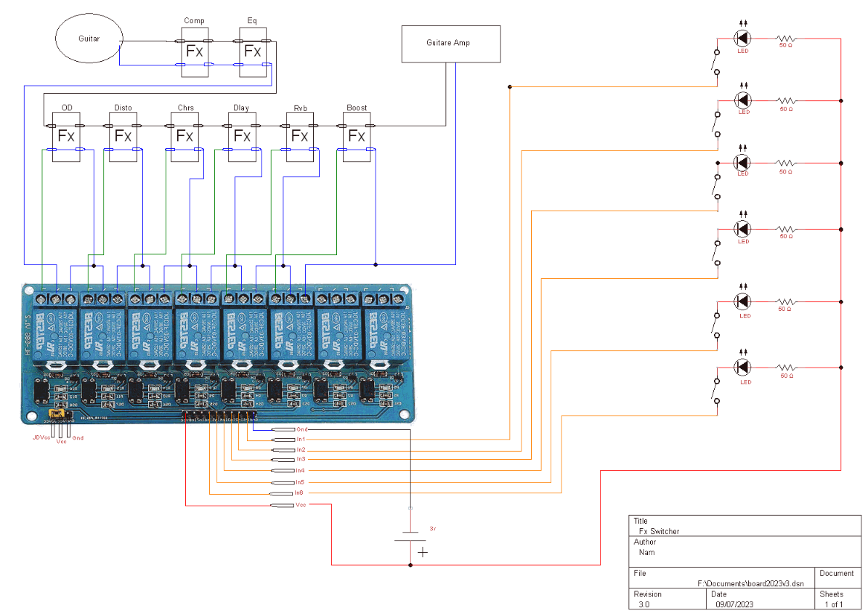Click the In3 pin label
This screenshot has height=616, width=868.
pyautogui.click(x=301, y=459)
